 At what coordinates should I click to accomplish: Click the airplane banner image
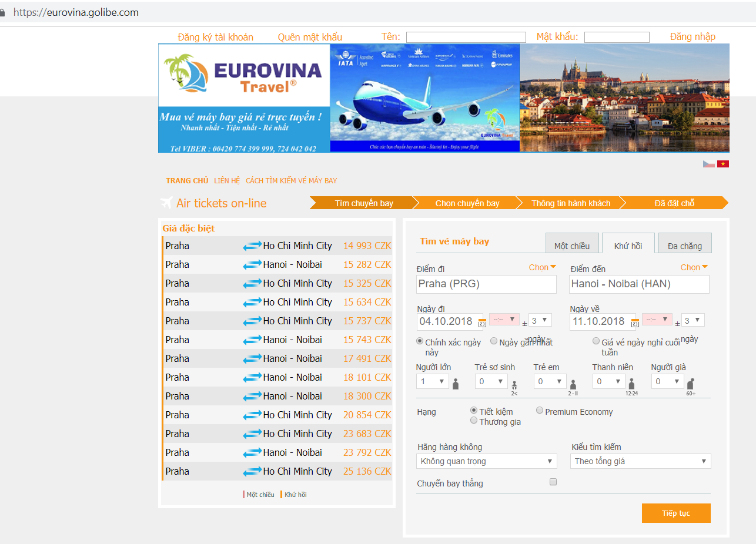click(x=425, y=98)
